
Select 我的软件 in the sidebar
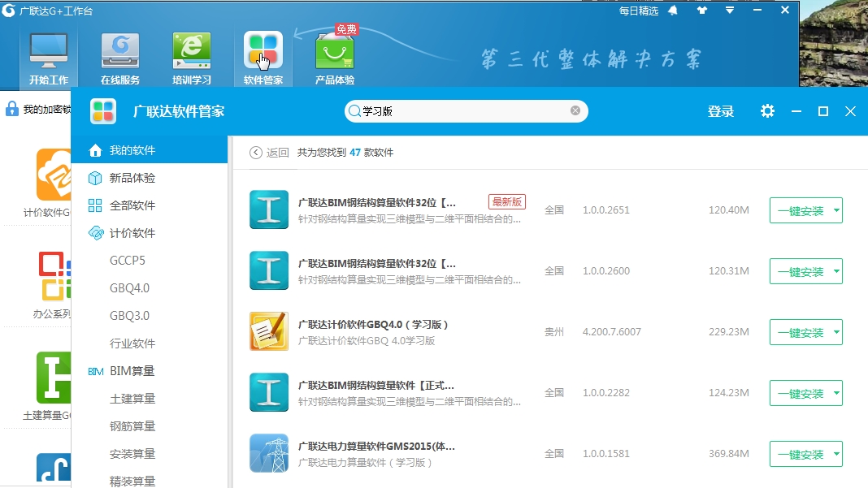tap(150, 150)
